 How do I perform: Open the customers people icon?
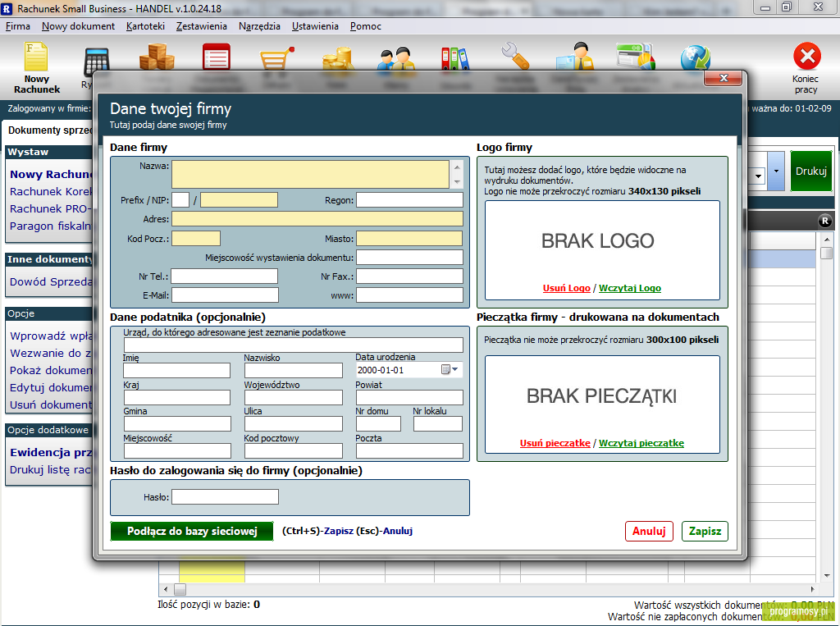(x=396, y=58)
